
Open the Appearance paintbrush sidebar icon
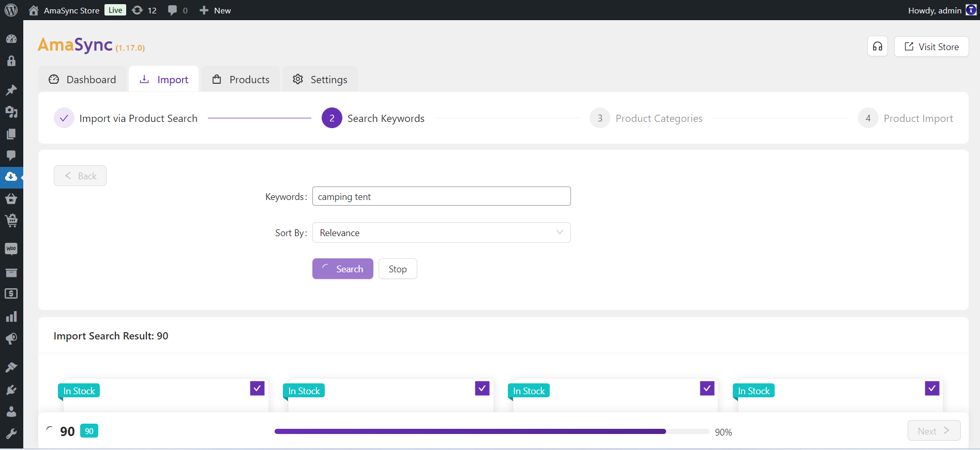(x=11, y=367)
